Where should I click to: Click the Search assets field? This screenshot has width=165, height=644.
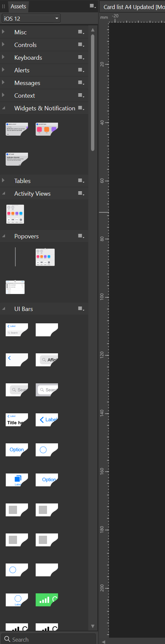click(49, 639)
